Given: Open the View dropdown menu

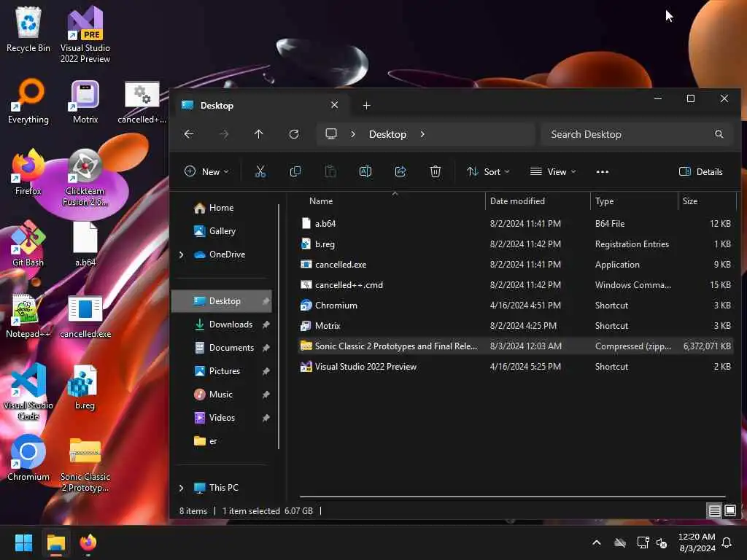Looking at the screenshot, I should (x=553, y=171).
